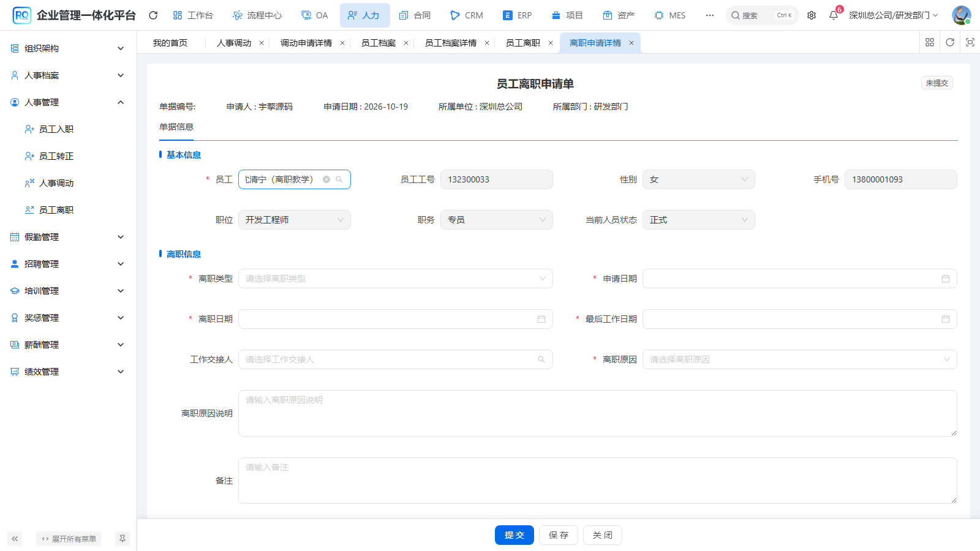Viewport: 980px width, 551px height.
Task: Click the refresh icon beside the platform title
Action: coord(153,15)
